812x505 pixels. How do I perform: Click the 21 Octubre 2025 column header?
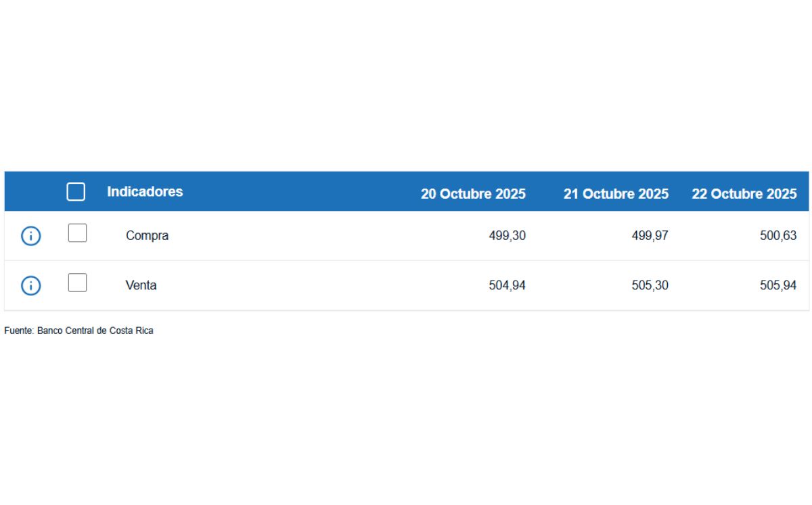click(x=616, y=194)
